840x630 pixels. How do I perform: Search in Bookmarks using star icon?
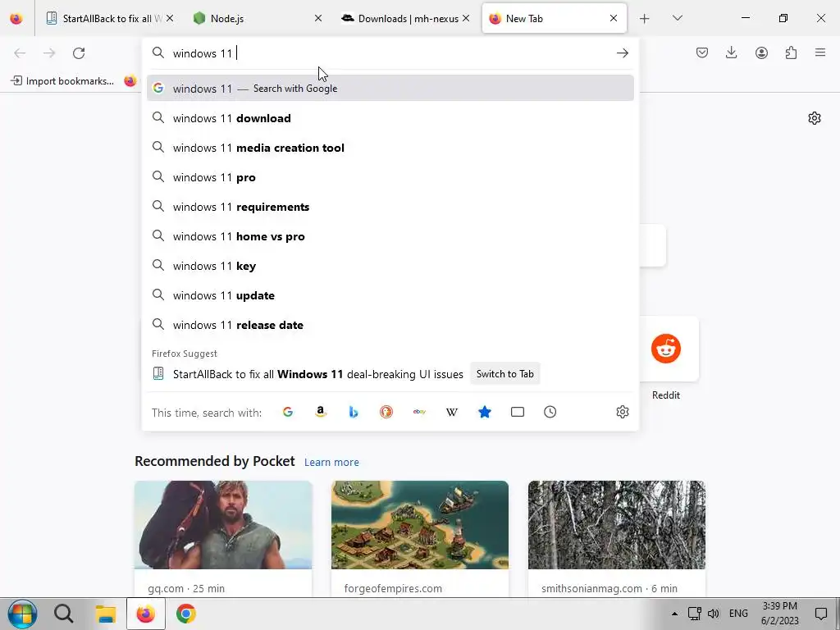[x=485, y=412]
